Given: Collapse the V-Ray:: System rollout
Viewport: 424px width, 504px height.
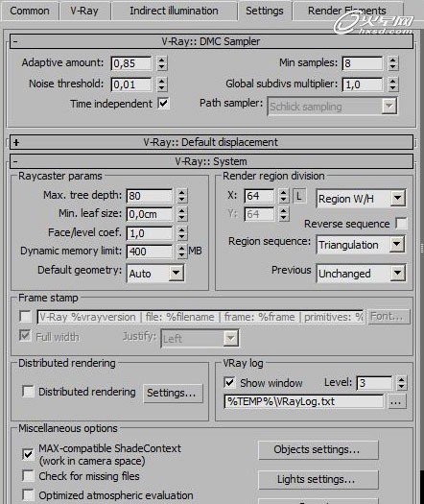Looking at the screenshot, I should [211, 161].
